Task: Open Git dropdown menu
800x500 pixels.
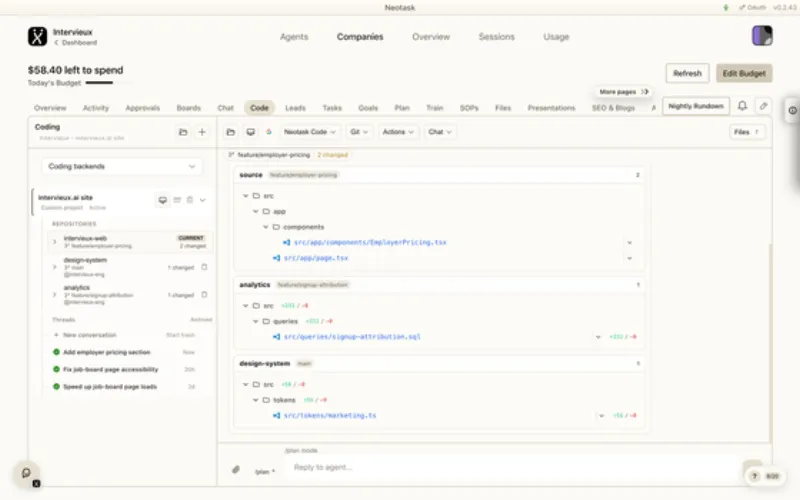Action: pos(359,132)
